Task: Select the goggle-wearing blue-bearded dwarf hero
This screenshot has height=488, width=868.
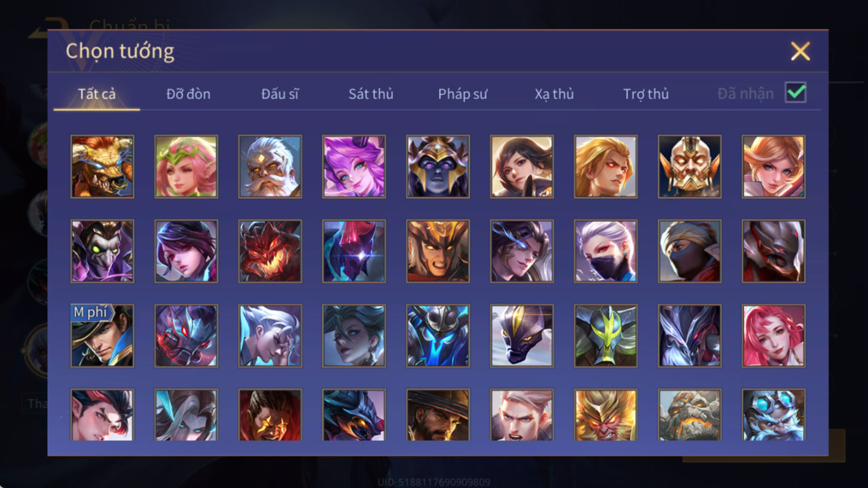Action: point(774,415)
